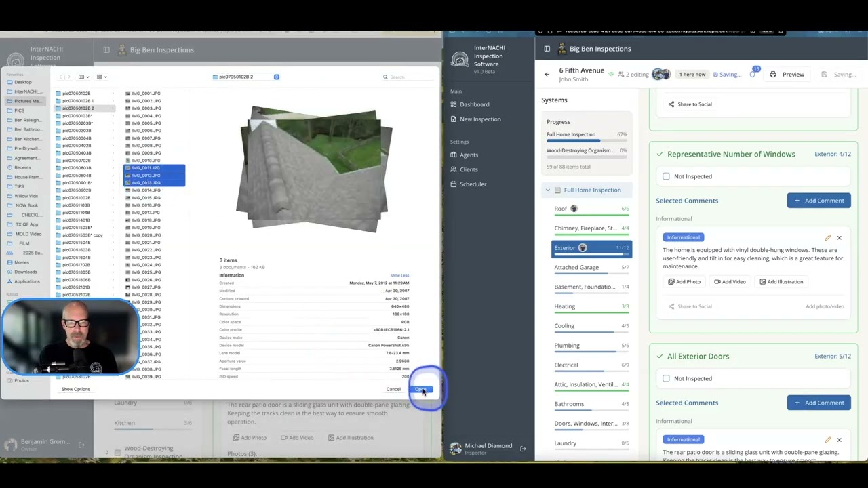The width and height of the screenshot is (868, 488).
Task: Remove patio door comment with X
Action: tap(839, 440)
